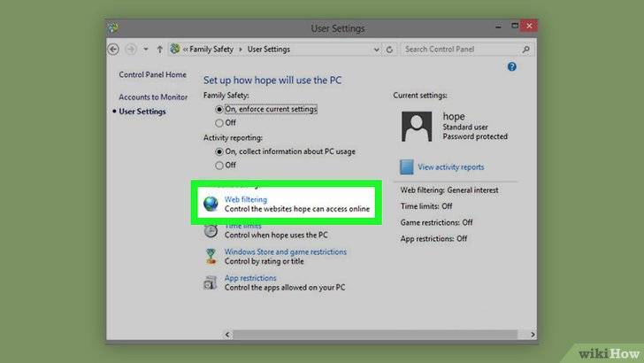Image resolution: width=644 pixels, height=363 pixels.
Task: Select 'On, collect information about PC usage'
Action: [x=218, y=151]
